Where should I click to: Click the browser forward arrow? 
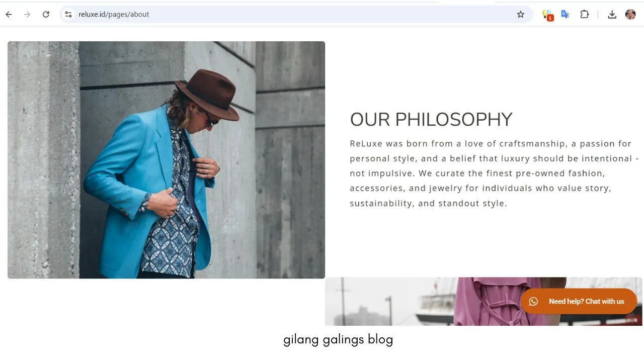click(x=27, y=15)
